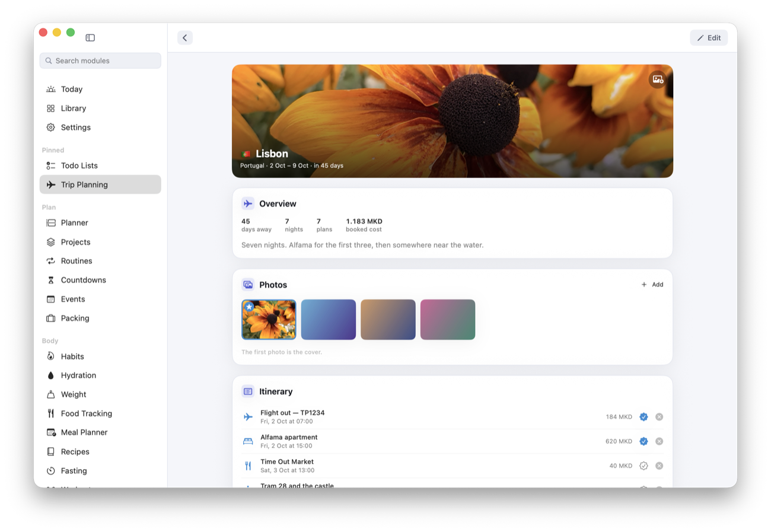Click the Lisbon trip title
The height and width of the screenshot is (532, 771).
click(x=272, y=154)
